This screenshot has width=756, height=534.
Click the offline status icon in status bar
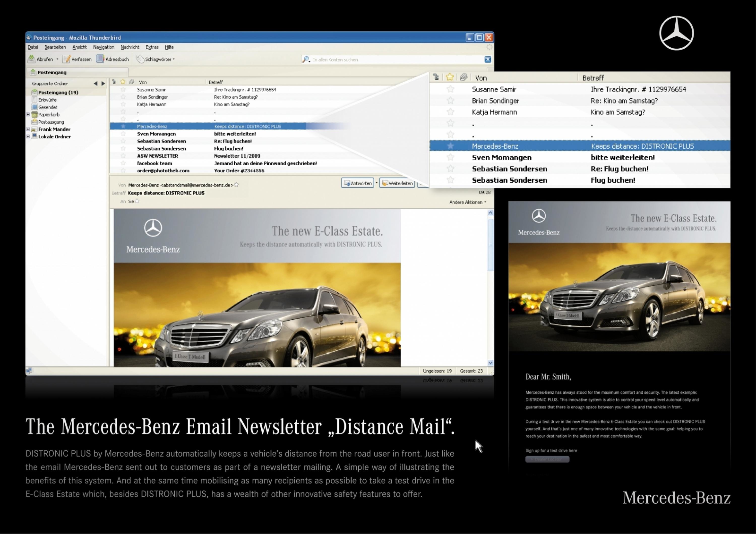pos(29,371)
